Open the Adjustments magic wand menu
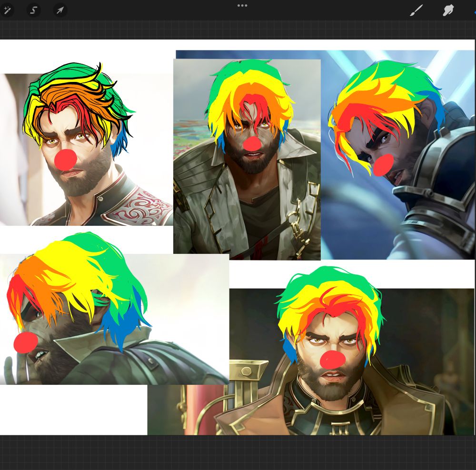The width and height of the screenshot is (476, 470). 7,10
